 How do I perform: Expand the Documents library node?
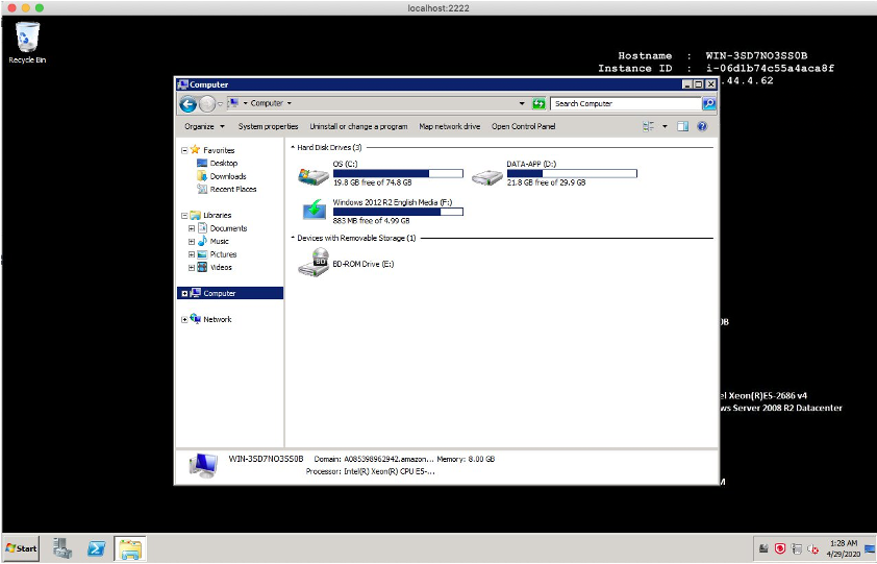191,228
